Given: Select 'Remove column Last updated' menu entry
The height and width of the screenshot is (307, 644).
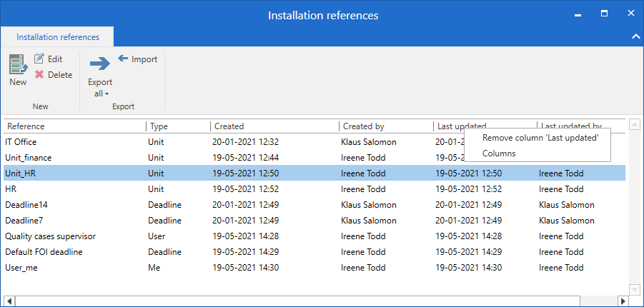Looking at the screenshot, I should click(x=540, y=138).
